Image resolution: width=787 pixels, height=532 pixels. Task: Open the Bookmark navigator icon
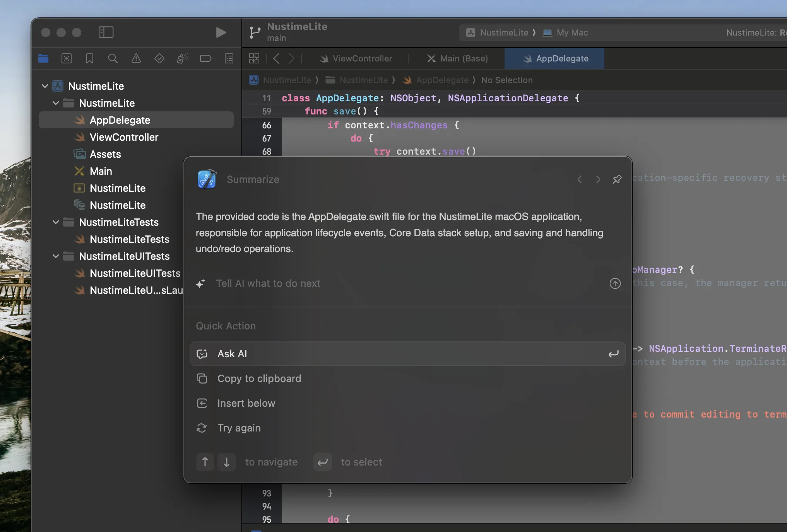click(x=90, y=58)
